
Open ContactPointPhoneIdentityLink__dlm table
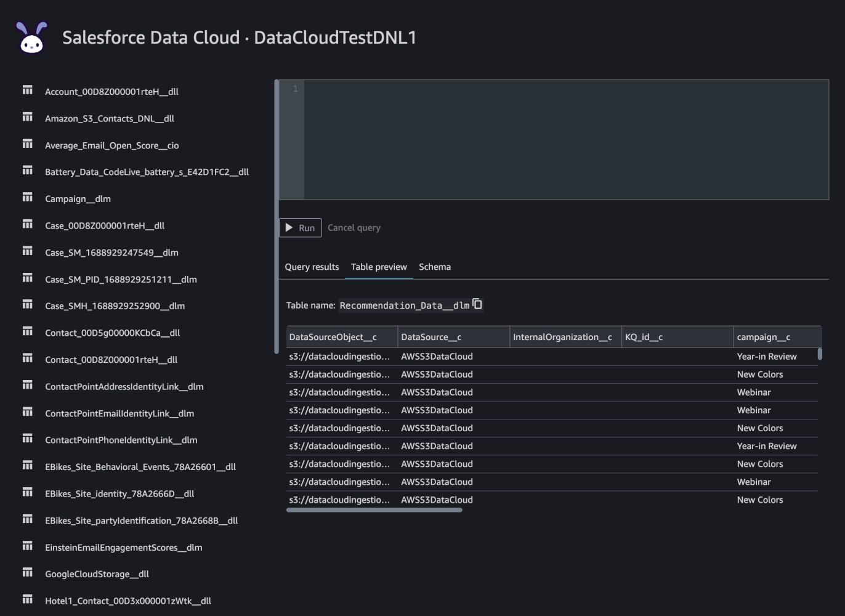(x=121, y=440)
